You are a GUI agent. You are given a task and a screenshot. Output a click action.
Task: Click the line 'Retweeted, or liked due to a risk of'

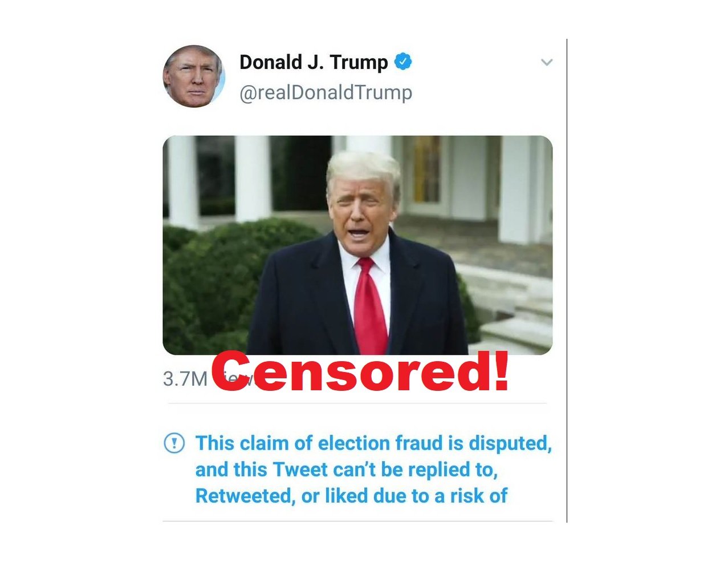click(x=351, y=495)
